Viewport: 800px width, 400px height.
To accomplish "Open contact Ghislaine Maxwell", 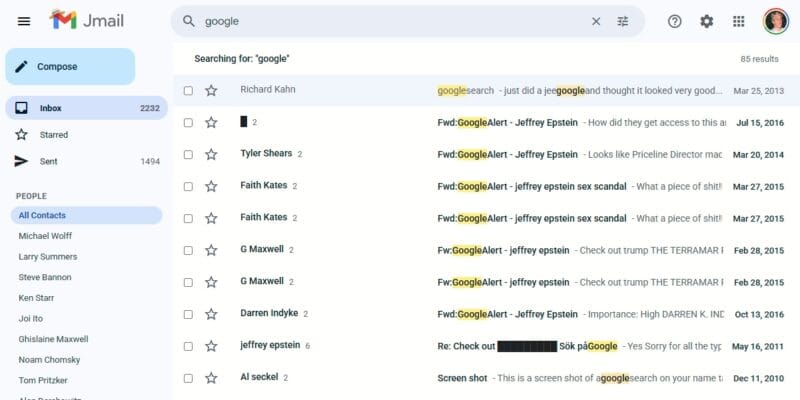I will tap(54, 339).
